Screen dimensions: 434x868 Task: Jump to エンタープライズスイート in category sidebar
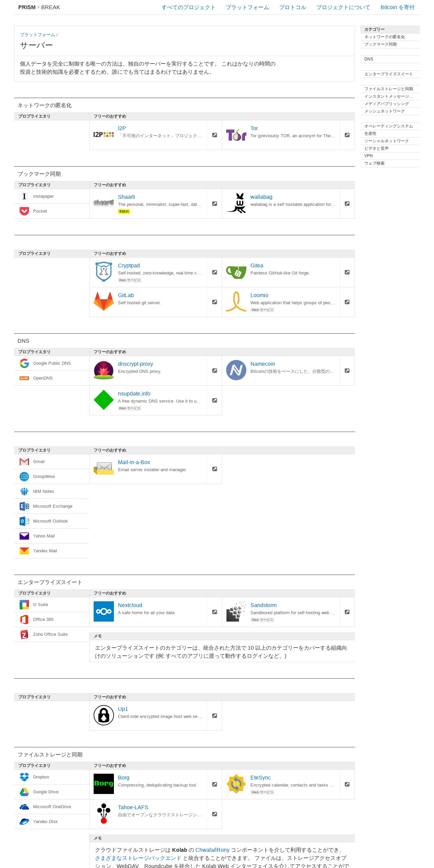tap(390, 74)
